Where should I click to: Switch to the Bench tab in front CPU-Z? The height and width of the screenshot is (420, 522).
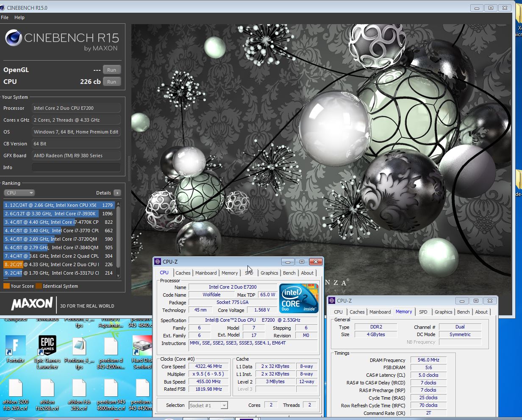click(289, 273)
